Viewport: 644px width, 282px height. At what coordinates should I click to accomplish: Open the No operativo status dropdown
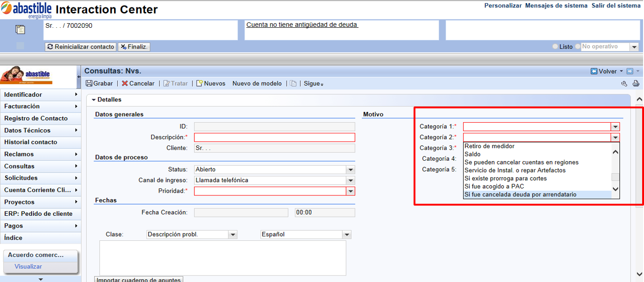[x=634, y=47]
